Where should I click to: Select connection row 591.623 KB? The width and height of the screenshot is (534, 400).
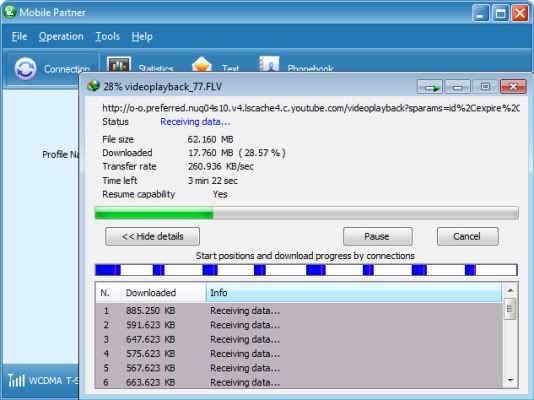click(x=299, y=325)
